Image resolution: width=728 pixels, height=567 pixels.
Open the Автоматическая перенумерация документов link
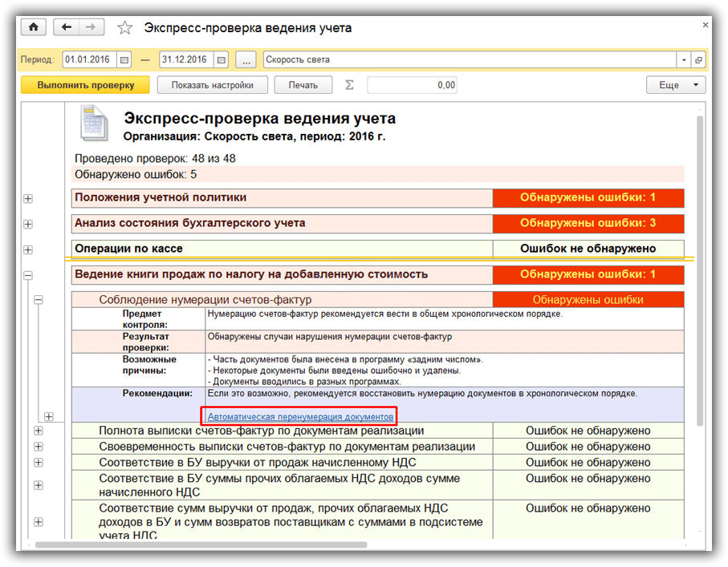(x=300, y=417)
